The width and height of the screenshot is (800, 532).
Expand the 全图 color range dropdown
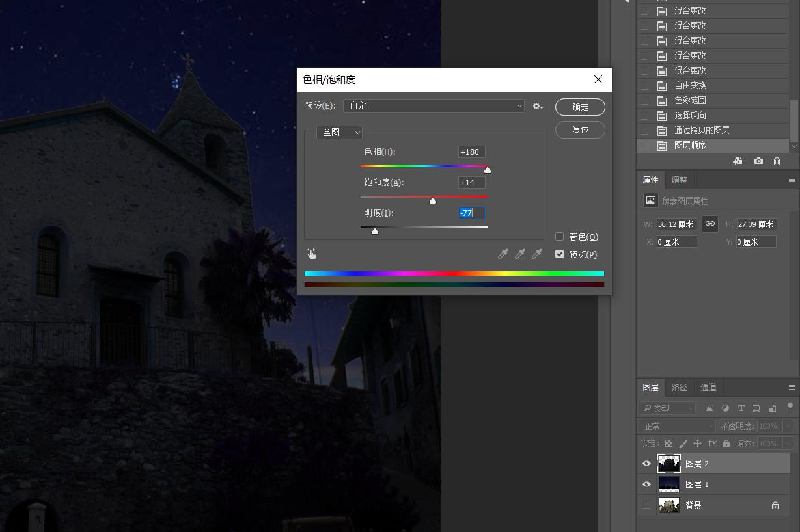point(339,132)
